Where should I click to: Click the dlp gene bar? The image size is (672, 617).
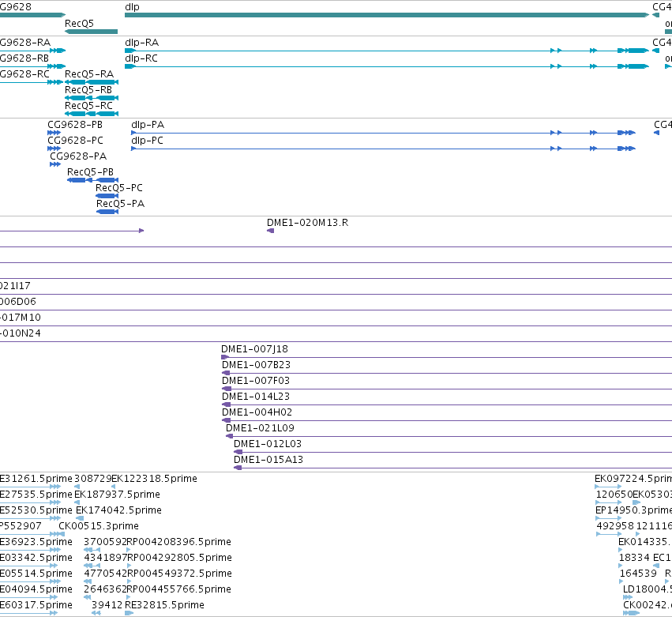point(387,15)
